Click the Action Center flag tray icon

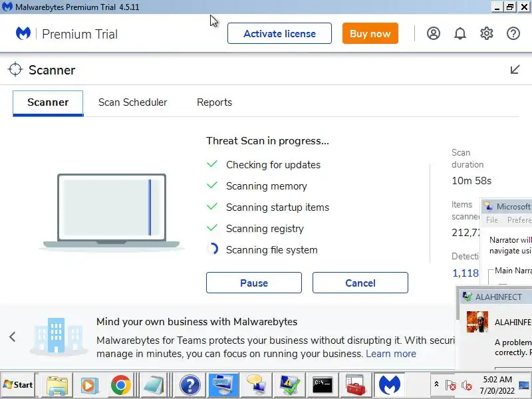tap(451, 386)
